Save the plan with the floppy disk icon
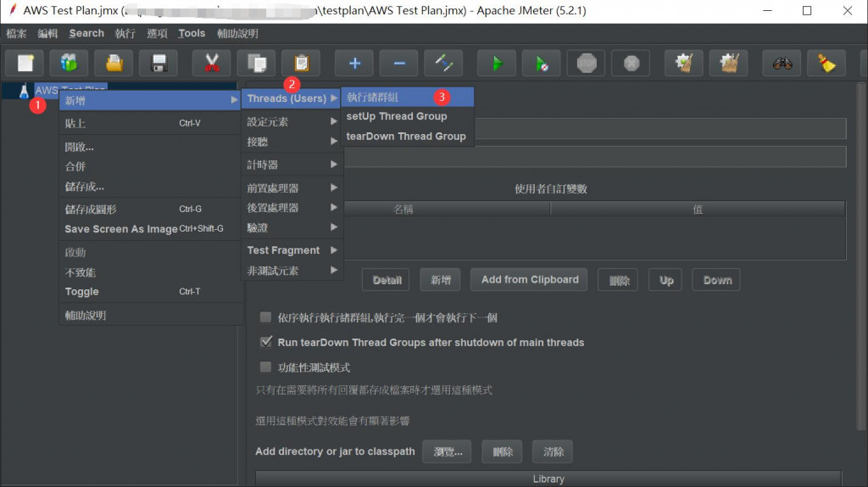 point(159,63)
